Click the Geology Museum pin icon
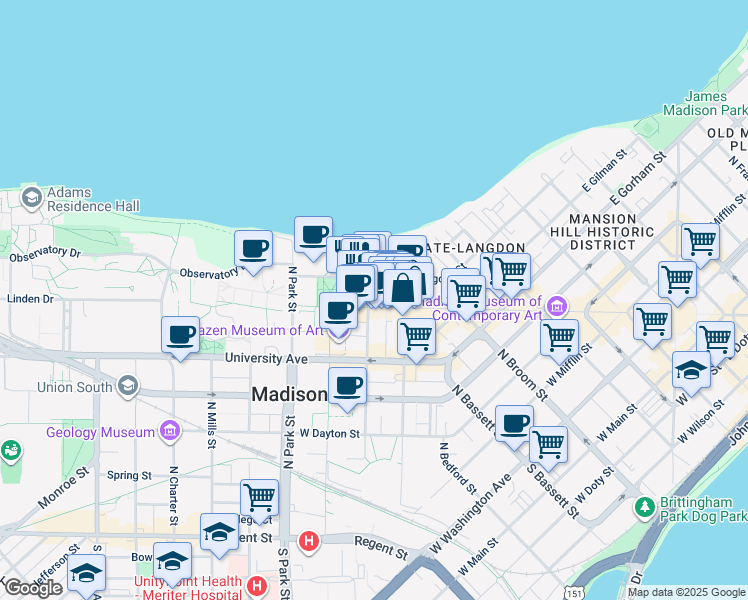 click(x=170, y=432)
